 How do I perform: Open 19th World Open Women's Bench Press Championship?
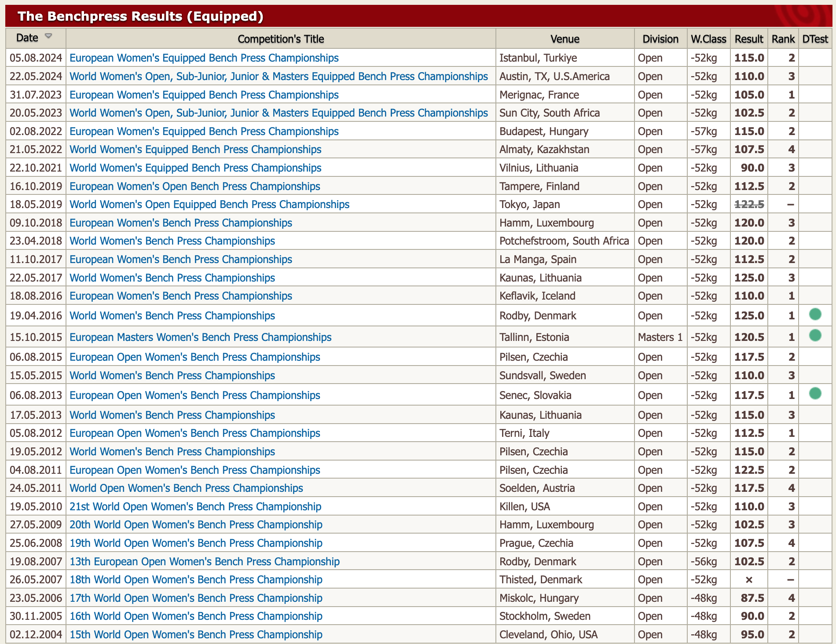(196, 543)
